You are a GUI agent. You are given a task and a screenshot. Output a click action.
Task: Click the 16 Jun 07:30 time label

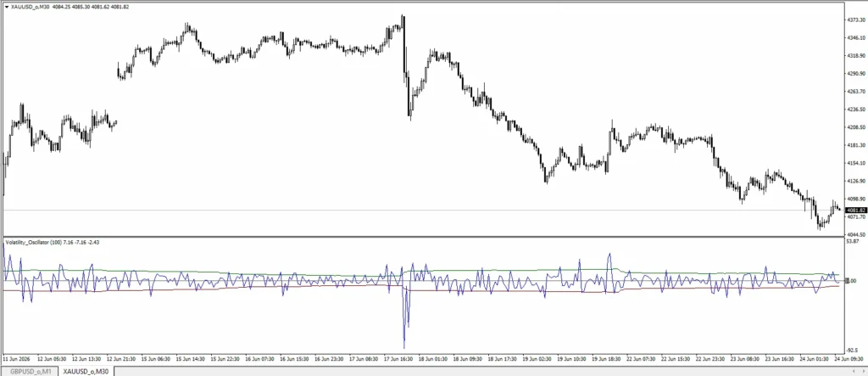click(259, 359)
